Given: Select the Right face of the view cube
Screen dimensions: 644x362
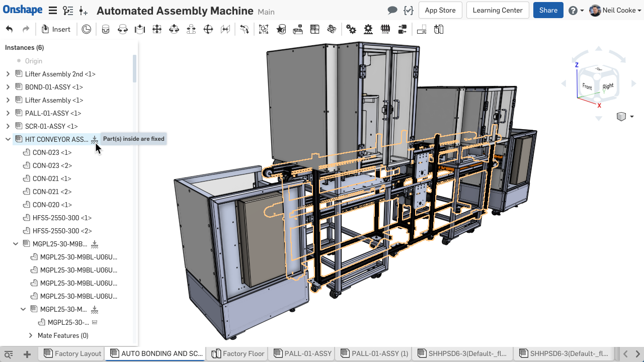Looking at the screenshot, I should 608,86.
